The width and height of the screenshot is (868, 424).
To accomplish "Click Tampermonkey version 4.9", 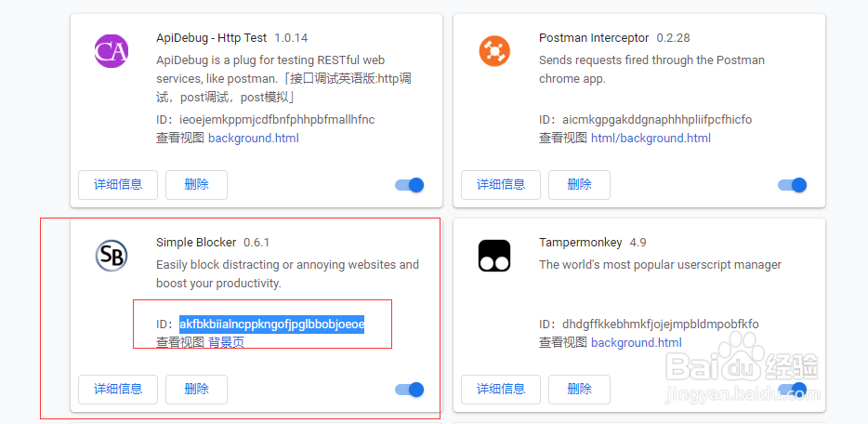I will [x=638, y=243].
